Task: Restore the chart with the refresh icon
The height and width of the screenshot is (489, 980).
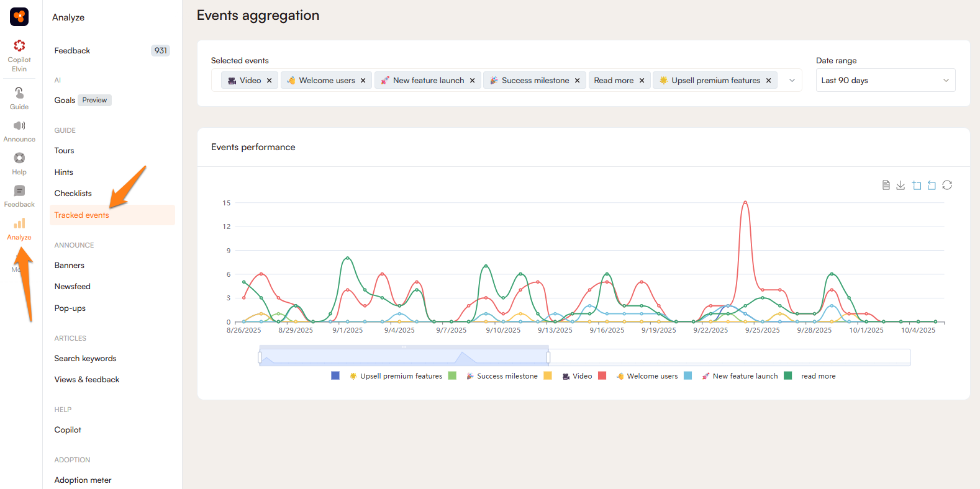Action: pos(947,185)
